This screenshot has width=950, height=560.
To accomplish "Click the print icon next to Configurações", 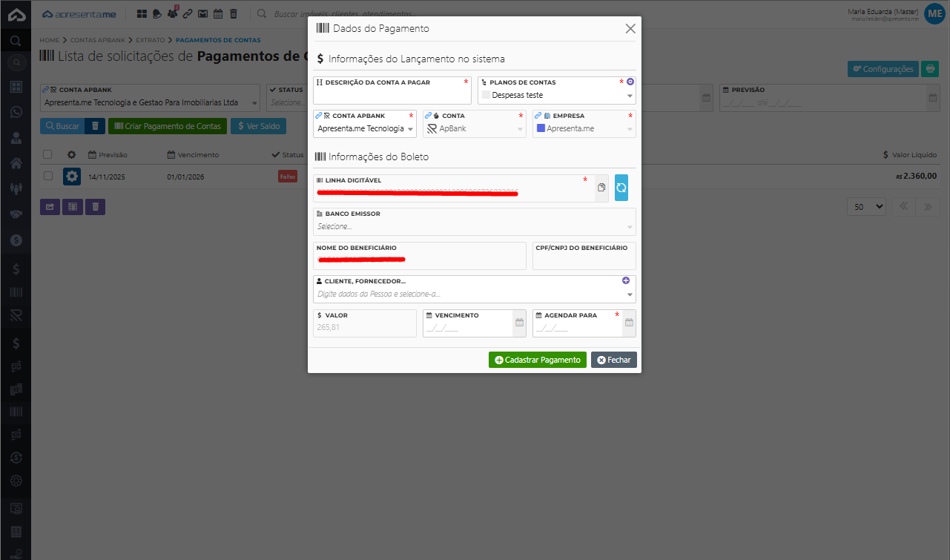I will click(930, 69).
